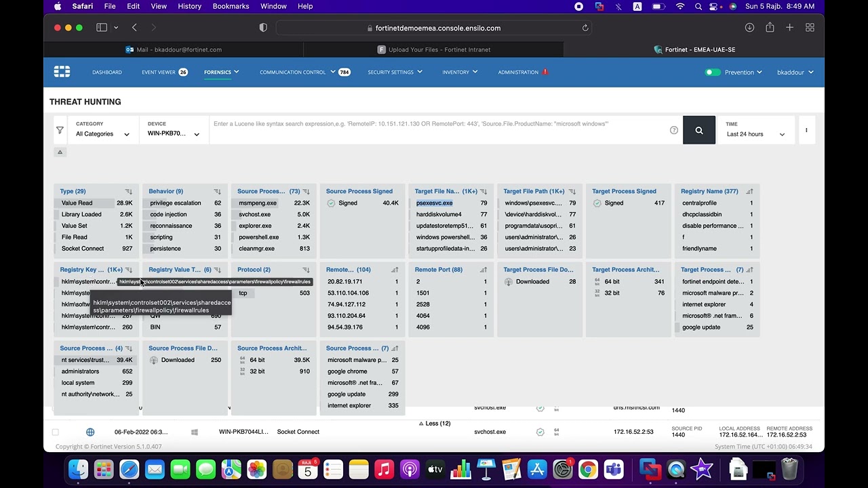Sort the Source Process (7) product facet
Viewport: 868px width, 488px height.
coord(395,348)
